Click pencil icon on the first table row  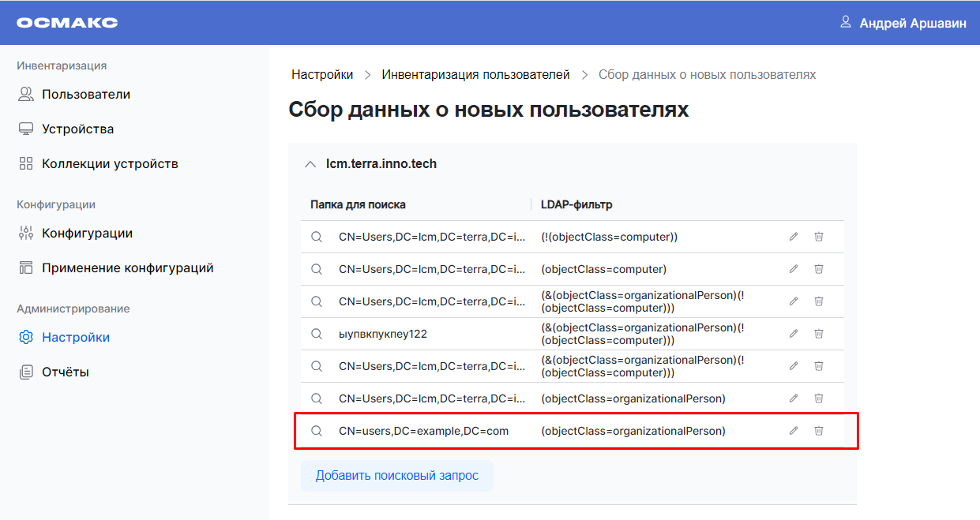[x=793, y=236]
